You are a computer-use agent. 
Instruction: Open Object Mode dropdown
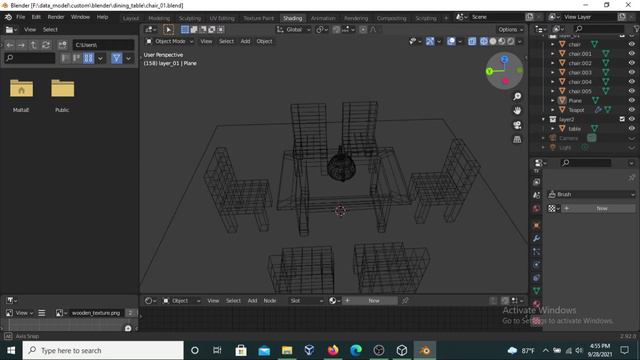[x=169, y=41]
